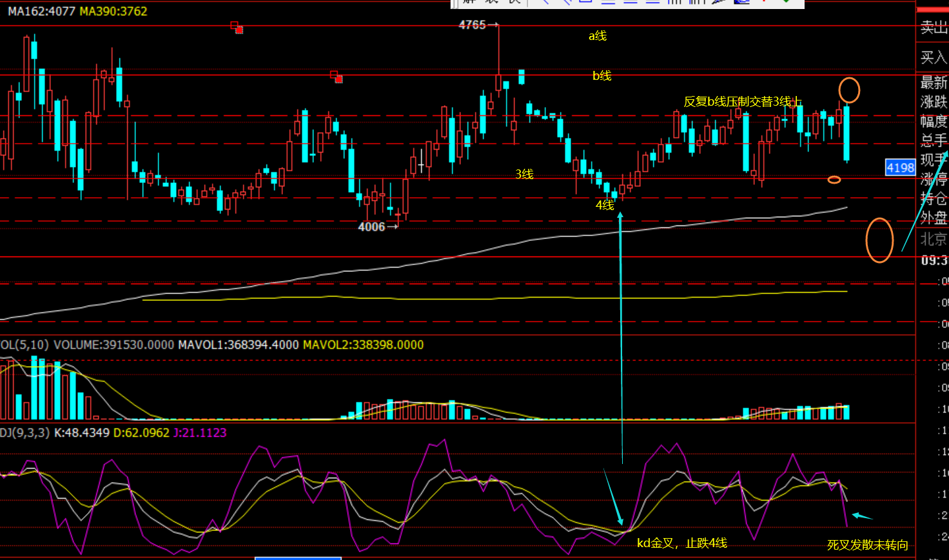The image size is (949, 560).
Task: Select the a线 chart annotation
Action: [x=598, y=36]
